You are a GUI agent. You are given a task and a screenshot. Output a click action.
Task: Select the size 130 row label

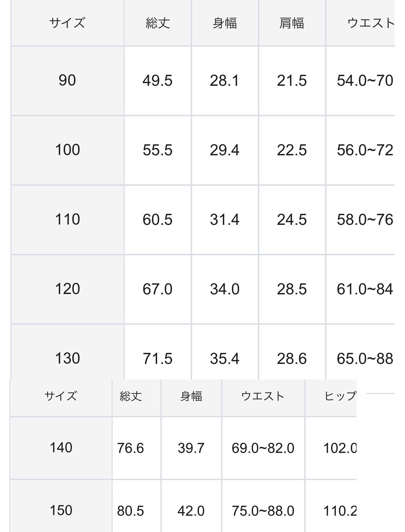tap(67, 358)
